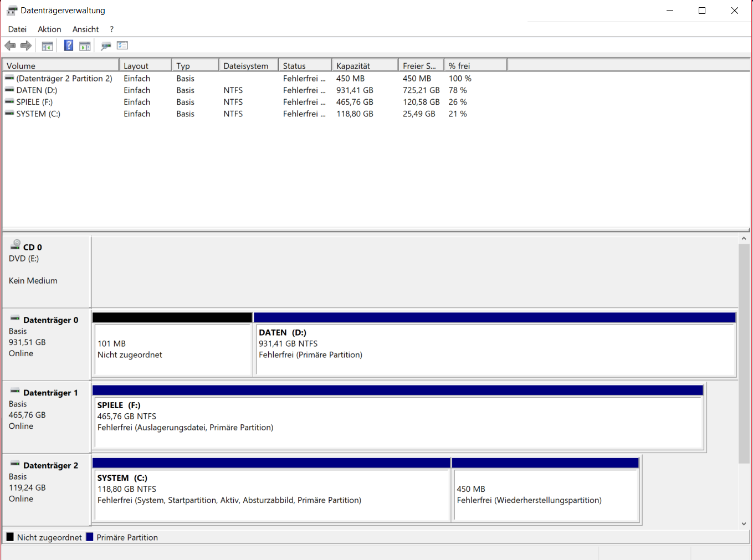This screenshot has height=560, width=753.
Task: Sort by the Typ column header
Action: 196,65
